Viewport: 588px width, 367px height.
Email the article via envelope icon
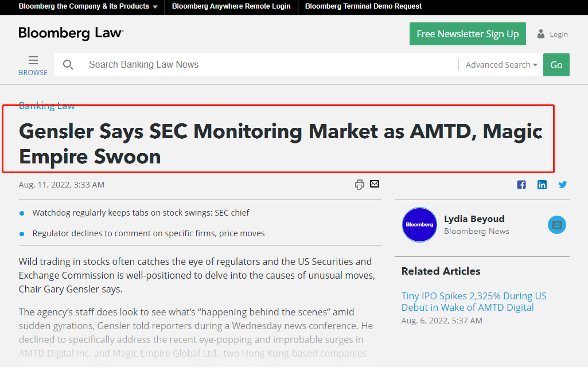(375, 183)
